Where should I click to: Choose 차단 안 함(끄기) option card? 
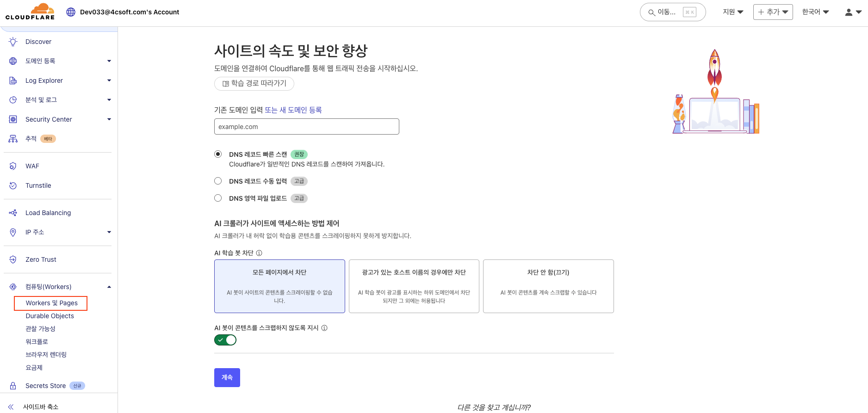coord(548,286)
